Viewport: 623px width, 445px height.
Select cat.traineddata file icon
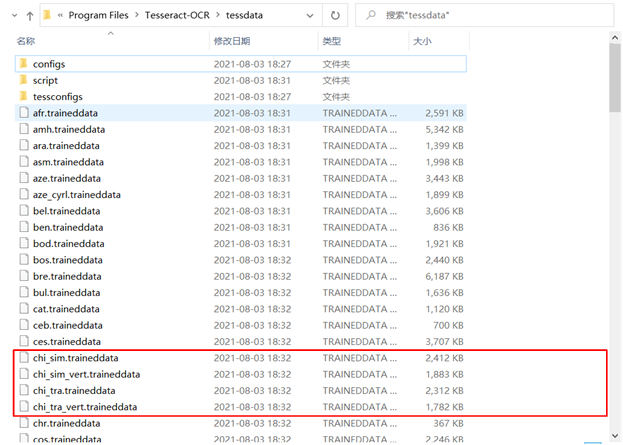click(x=24, y=308)
